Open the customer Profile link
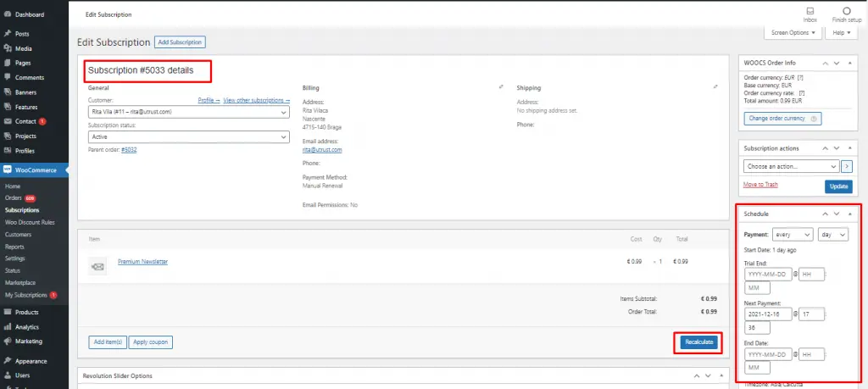 tap(209, 100)
